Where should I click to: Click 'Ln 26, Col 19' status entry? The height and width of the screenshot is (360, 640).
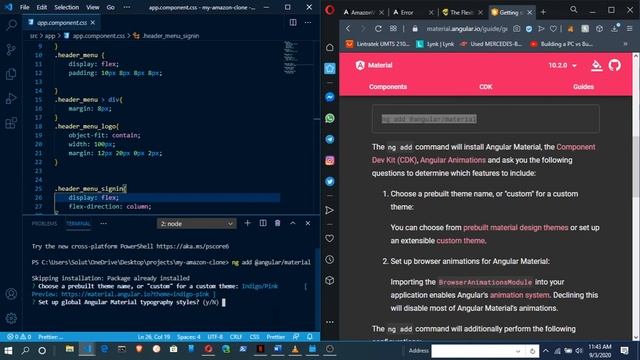[x=154, y=337]
